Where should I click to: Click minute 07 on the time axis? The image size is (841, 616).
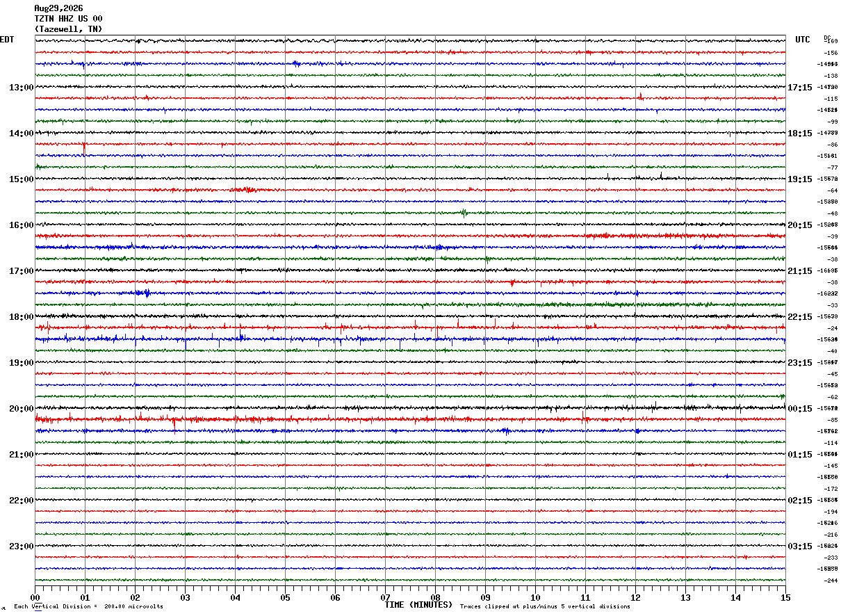pyautogui.click(x=385, y=597)
